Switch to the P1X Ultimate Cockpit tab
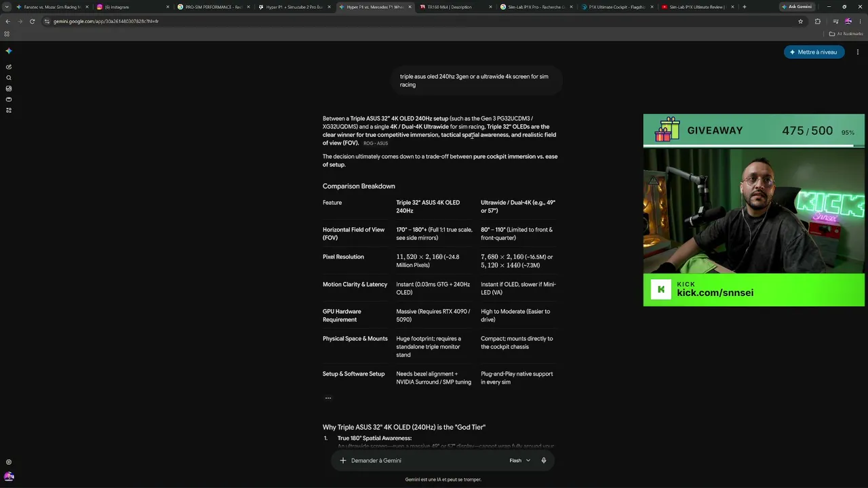This screenshot has height=488, width=868. (617, 7)
